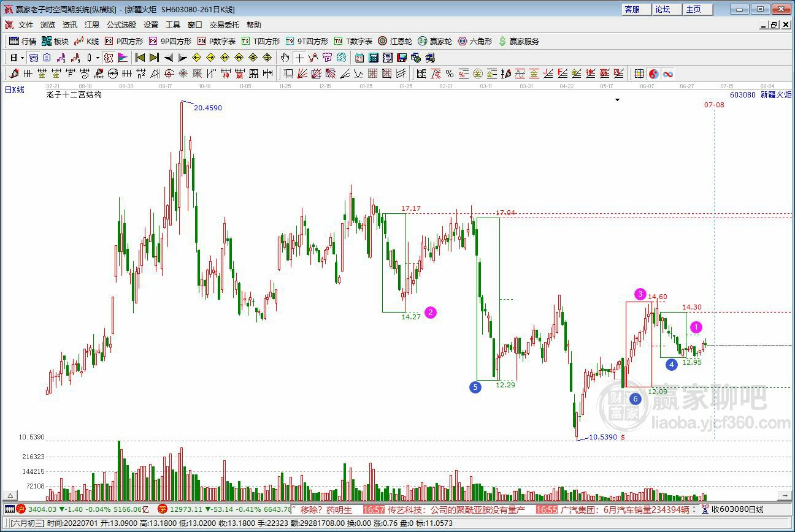Image resolution: width=795 pixels, height=532 pixels.
Task: Click the 603080 stock code label
Action: point(743,95)
